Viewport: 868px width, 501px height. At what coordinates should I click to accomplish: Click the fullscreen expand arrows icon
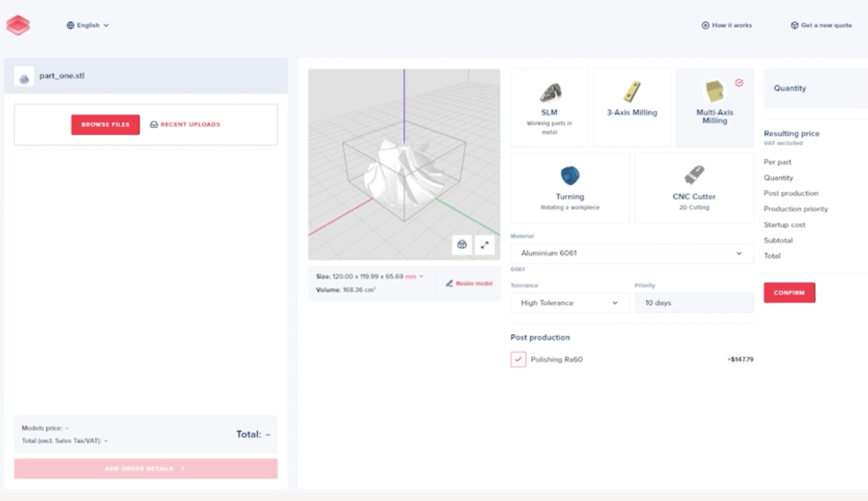coord(485,245)
